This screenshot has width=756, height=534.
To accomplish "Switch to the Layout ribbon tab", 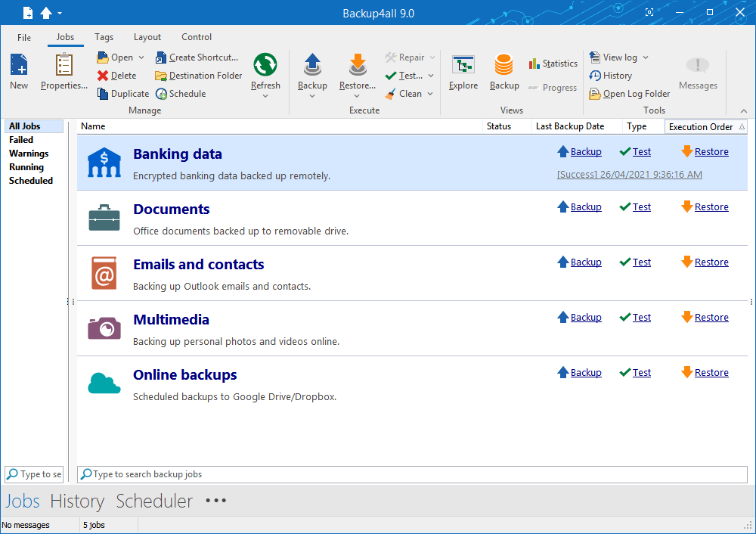I will (147, 37).
